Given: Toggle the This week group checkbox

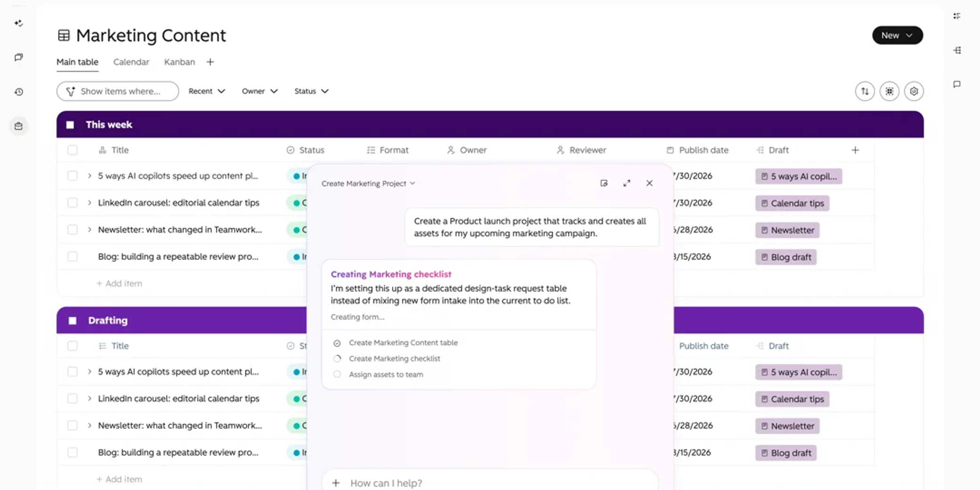Looking at the screenshot, I should pos(70,125).
